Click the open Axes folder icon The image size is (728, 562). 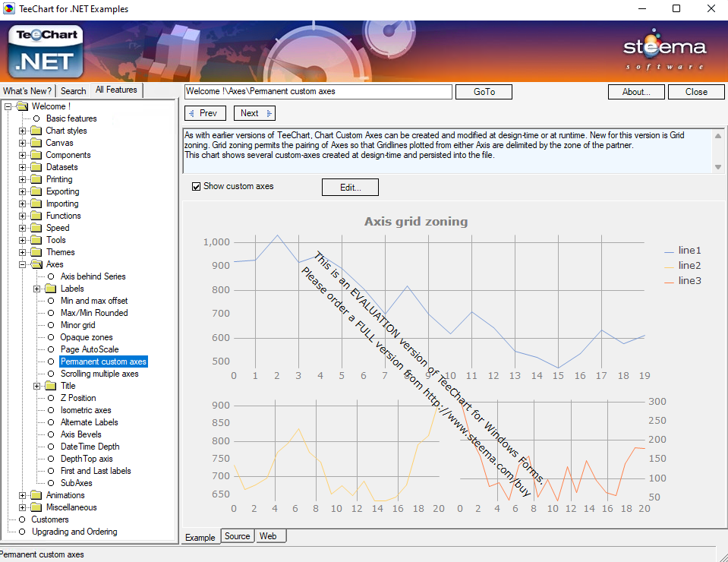point(36,264)
